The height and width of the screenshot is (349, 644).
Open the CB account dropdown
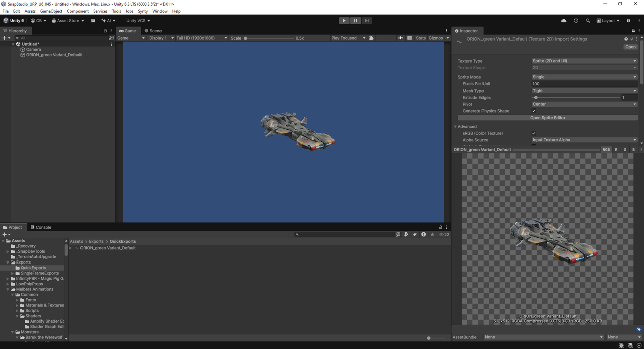click(x=38, y=21)
